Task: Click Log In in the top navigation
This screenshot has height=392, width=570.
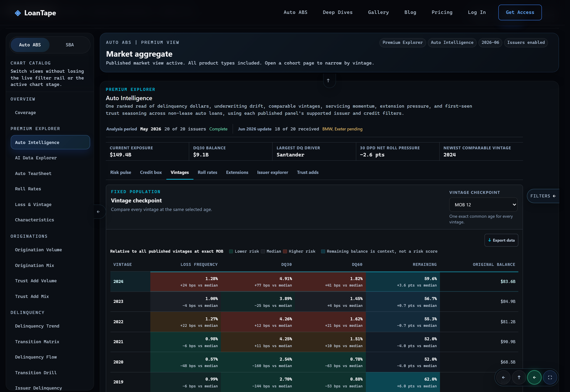Action: point(477,12)
